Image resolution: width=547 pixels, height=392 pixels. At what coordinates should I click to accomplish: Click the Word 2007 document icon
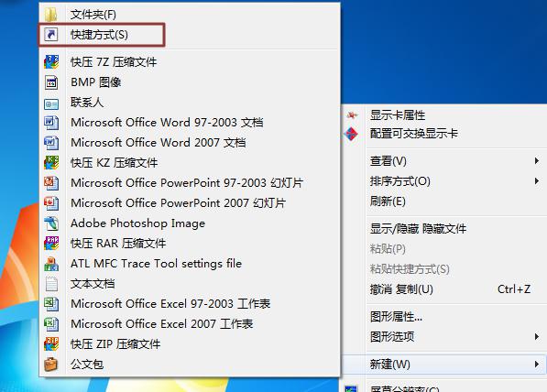click(x=51, y=143)
